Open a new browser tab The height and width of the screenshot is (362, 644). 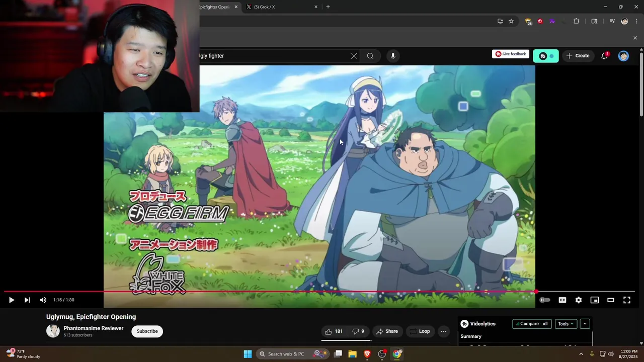point(328,7)
